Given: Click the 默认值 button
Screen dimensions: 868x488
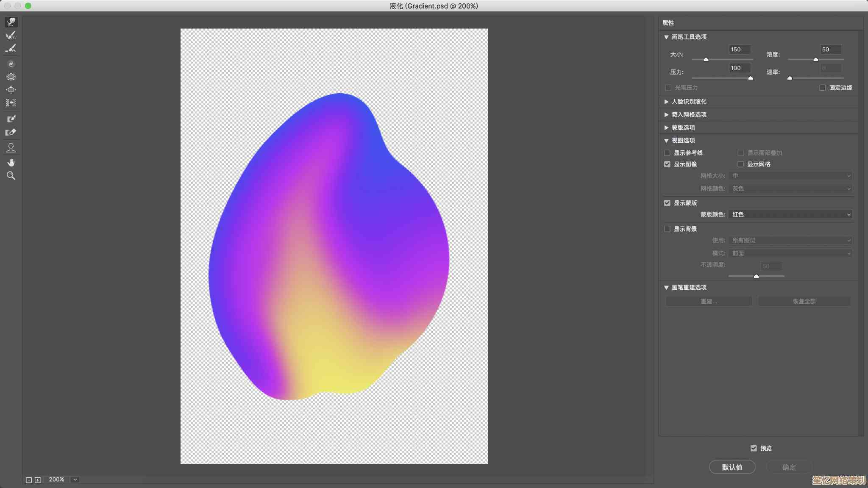Looking at the screenshot, I should click(732, 467).
